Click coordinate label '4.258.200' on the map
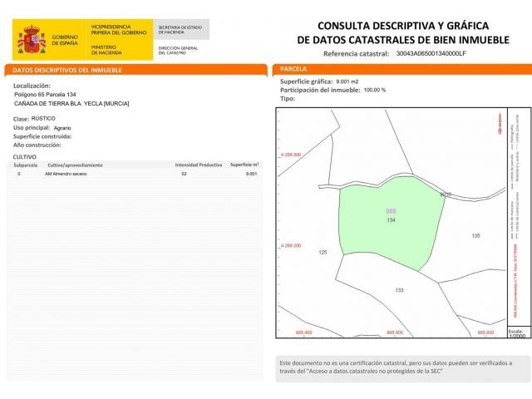This screenshot has height=399, width=532. (x=291, y=246)
